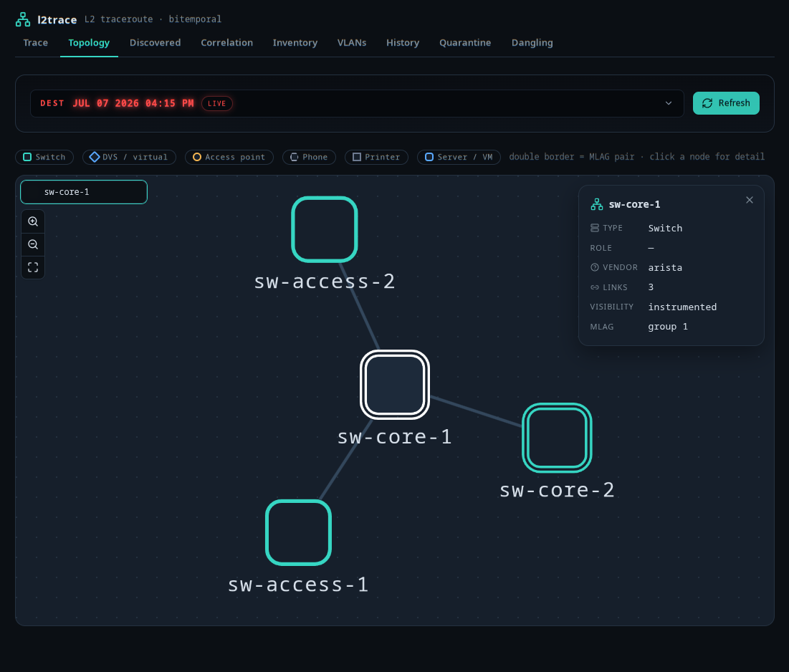This screenshot has height=672, width=789.
Task: Toggle the DVS / virtual legend filter
Action: [129, 157]
